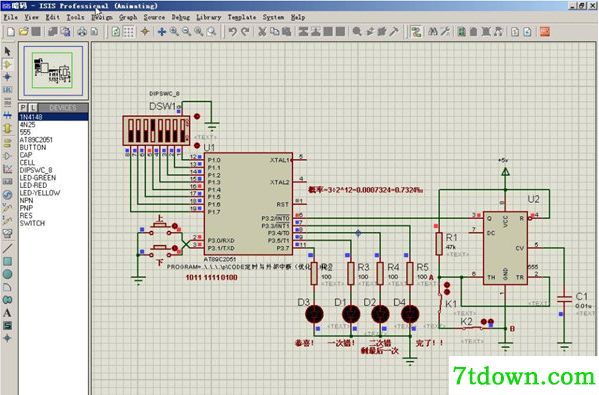Redo with the Redo arrow icon

point(245,32)
